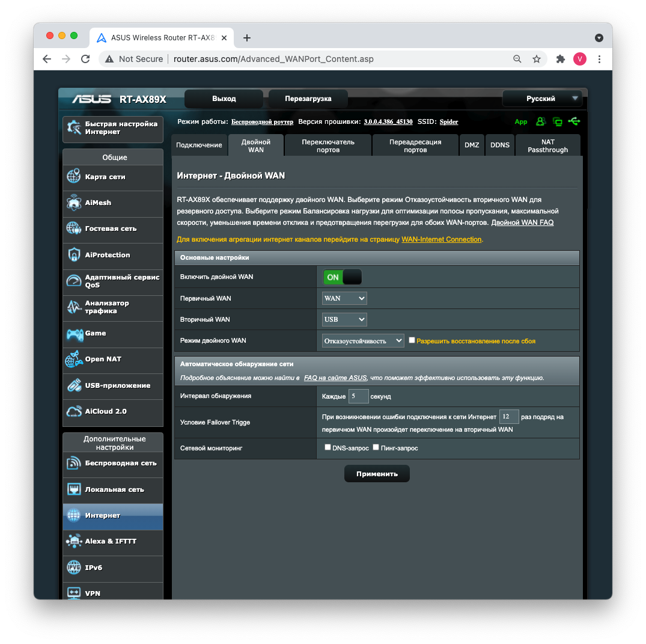Click the detection interval seconds field

[x=358, y=396]
